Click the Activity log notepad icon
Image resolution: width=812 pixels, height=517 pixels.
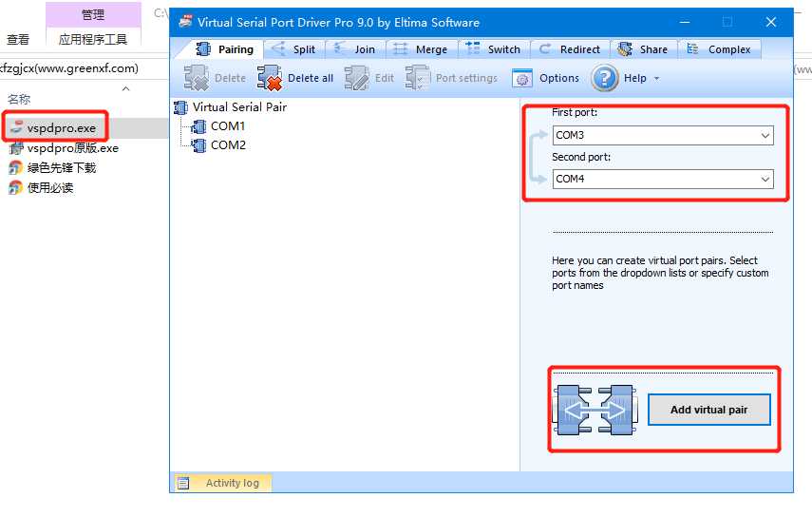(x=183, y=484)
